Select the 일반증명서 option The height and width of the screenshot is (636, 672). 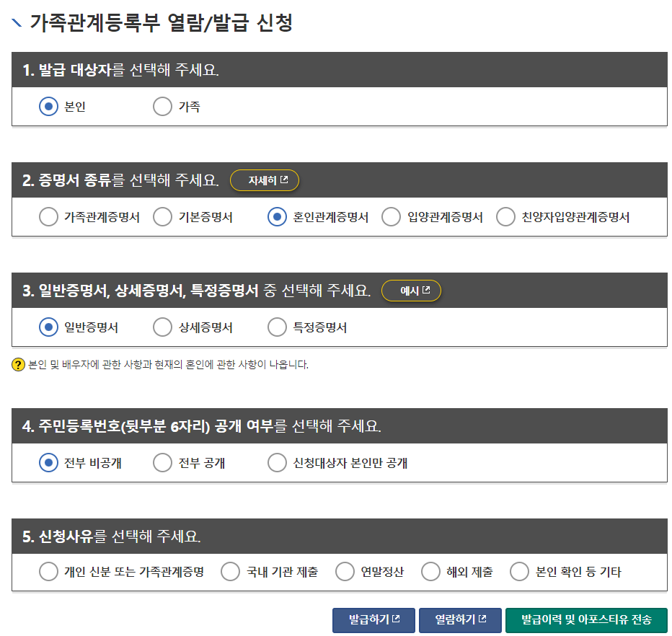(x=48, y=327)
